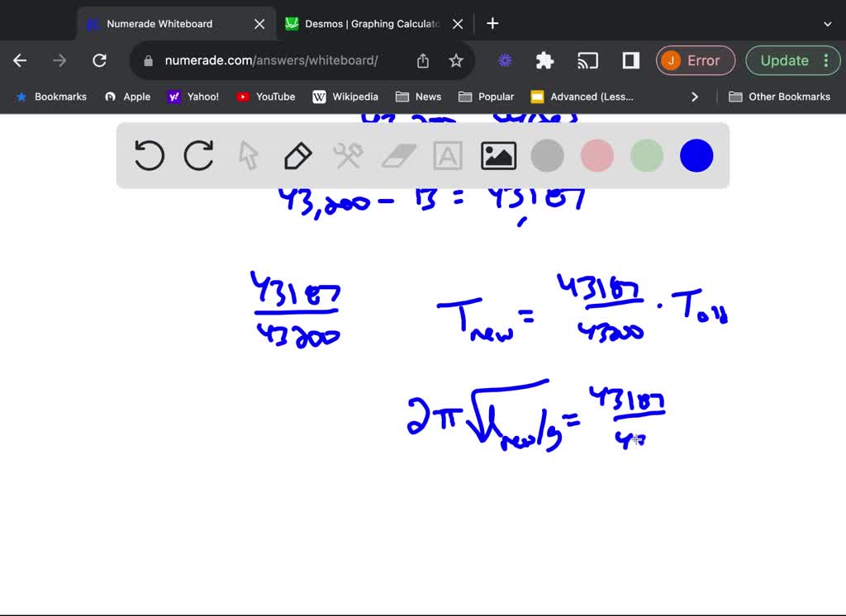Open the extensions puzzle menu
Image resolution: width=846 pixels, height=616 pixels.
(x=545, y=60)
